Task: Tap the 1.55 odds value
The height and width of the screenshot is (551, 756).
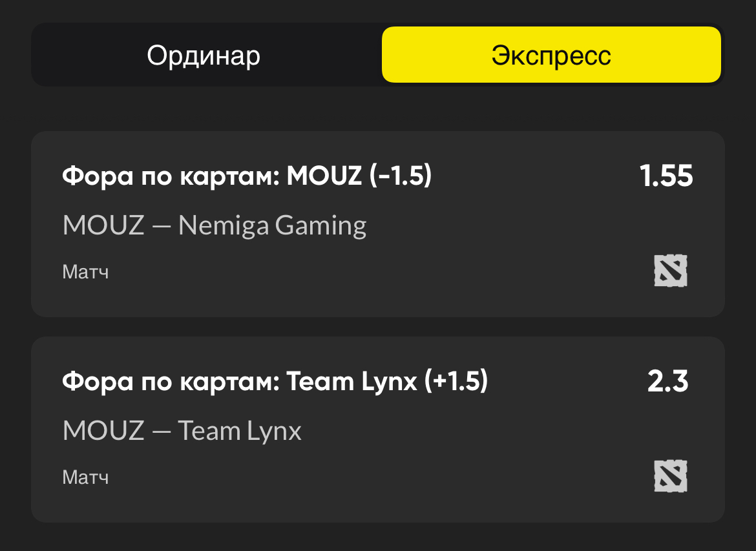Action: tap(666, 176)
